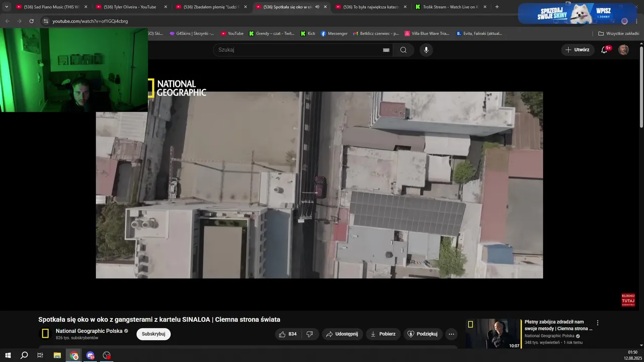644x362 pixels.
Task: Reload the page
Action: tap(31, 21)
